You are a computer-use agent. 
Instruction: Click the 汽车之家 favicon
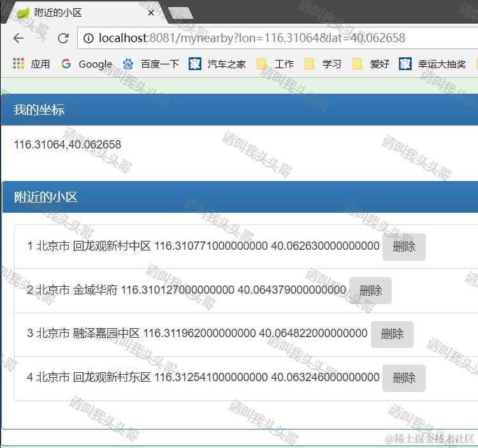(195, 64)
